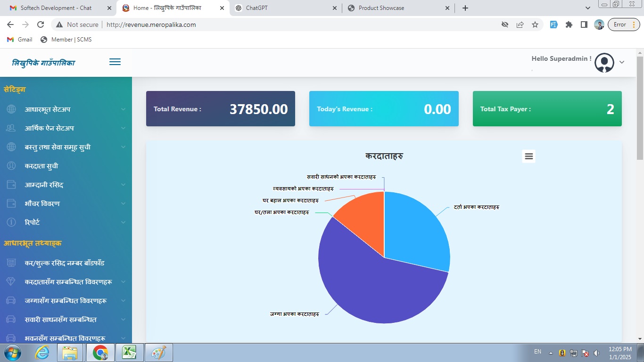Open Excel from the Windows taskbar
The image size is (644, 362).
coord(130,352)
